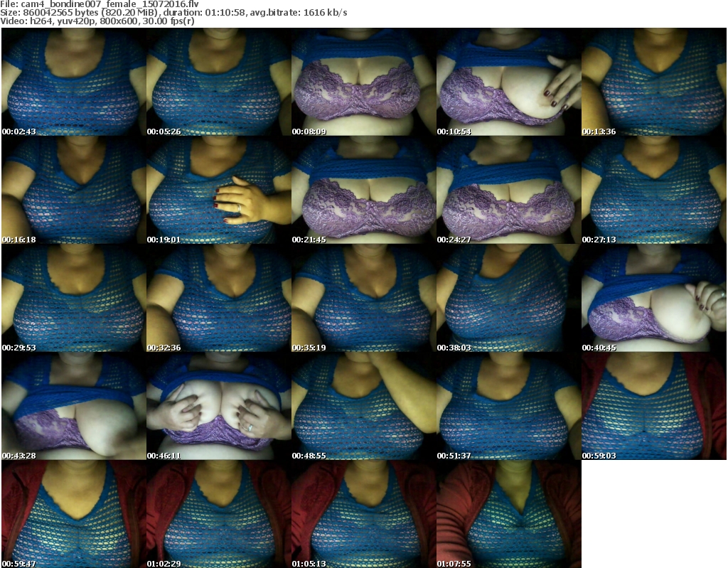
Task: Pick the thumbnail at 00:16:18
Action: [74, 190]
